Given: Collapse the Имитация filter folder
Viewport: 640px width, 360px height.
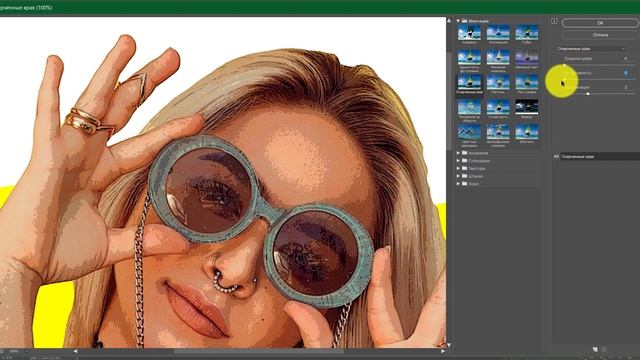Looking at the screenshot, I should pos(458,20).
